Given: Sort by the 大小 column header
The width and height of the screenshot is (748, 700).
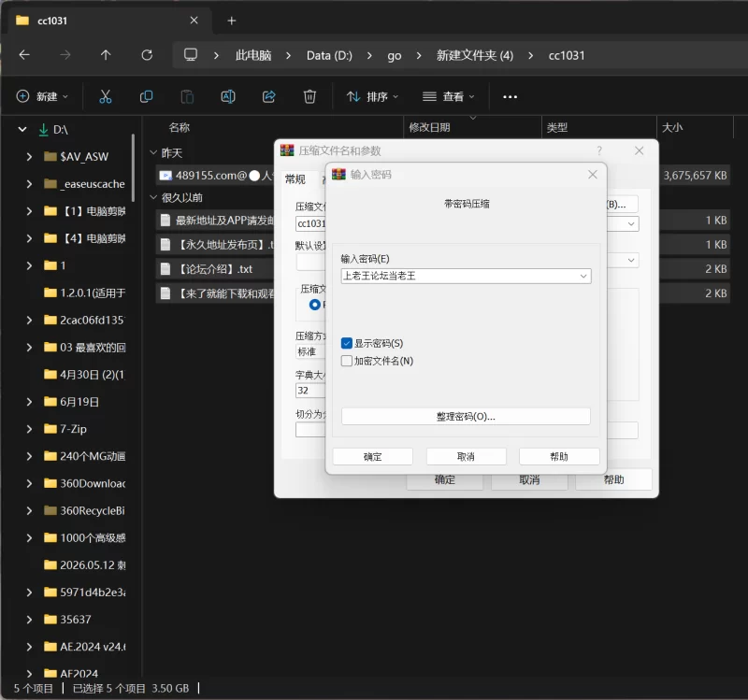Looking at the screenshot, I should (672, 127).
